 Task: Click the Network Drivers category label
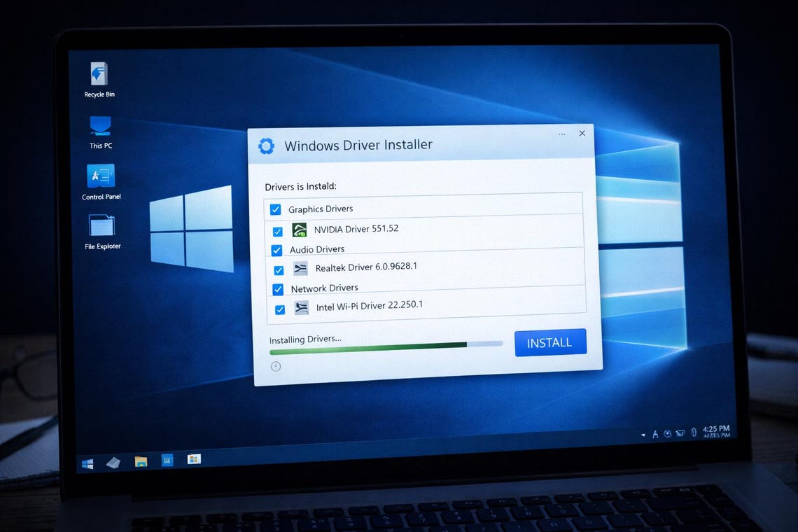click(325, 288)
